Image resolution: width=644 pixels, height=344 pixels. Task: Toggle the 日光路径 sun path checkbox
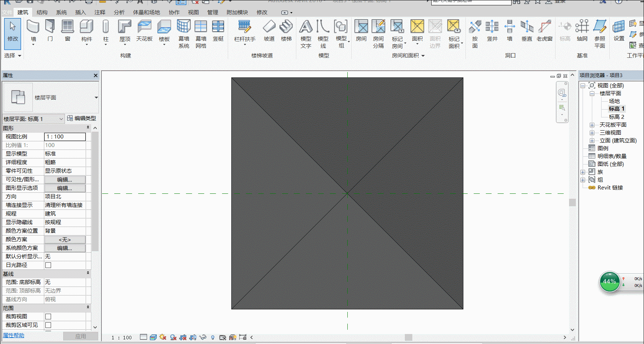point(48,265)
